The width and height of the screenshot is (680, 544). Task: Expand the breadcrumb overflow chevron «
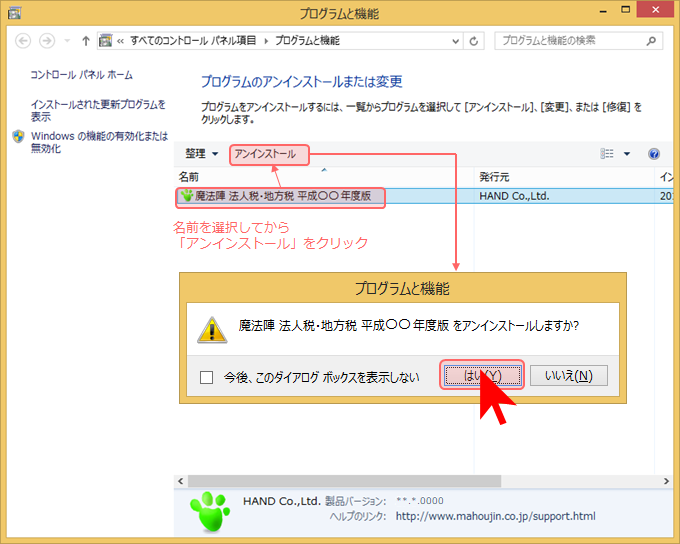(120, 41)
